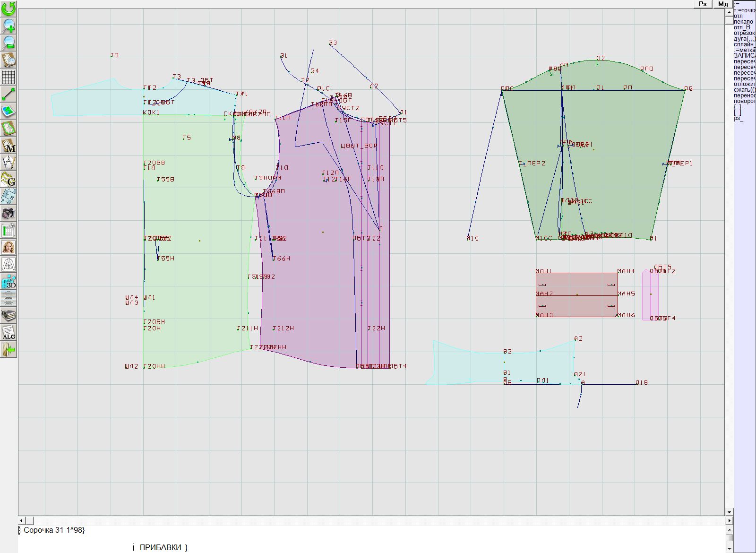Click the compass measuring tool icon
756x553 pixels.
(x=9, y=162)
